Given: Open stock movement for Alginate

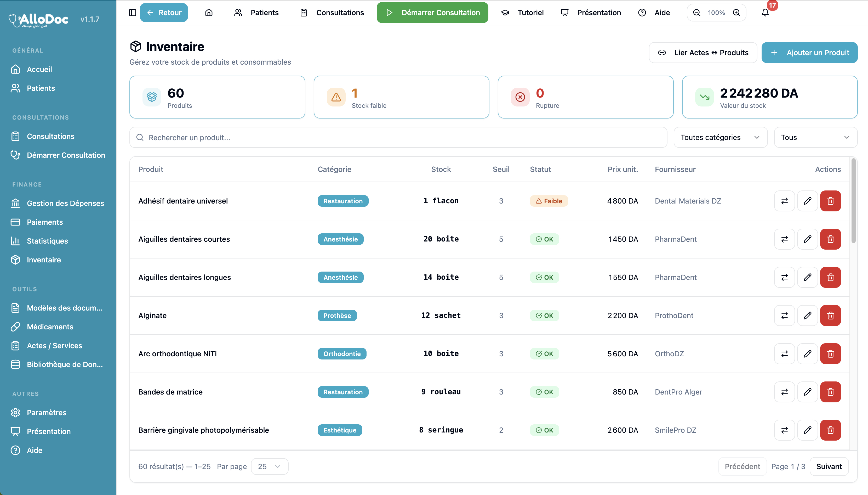Looking at the screenshot, I should point(784,316).
